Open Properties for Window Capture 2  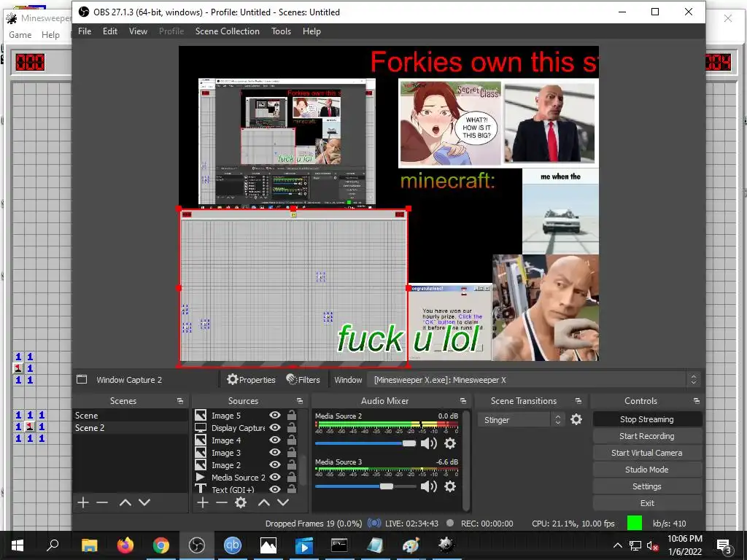click(x=251, y=379)
